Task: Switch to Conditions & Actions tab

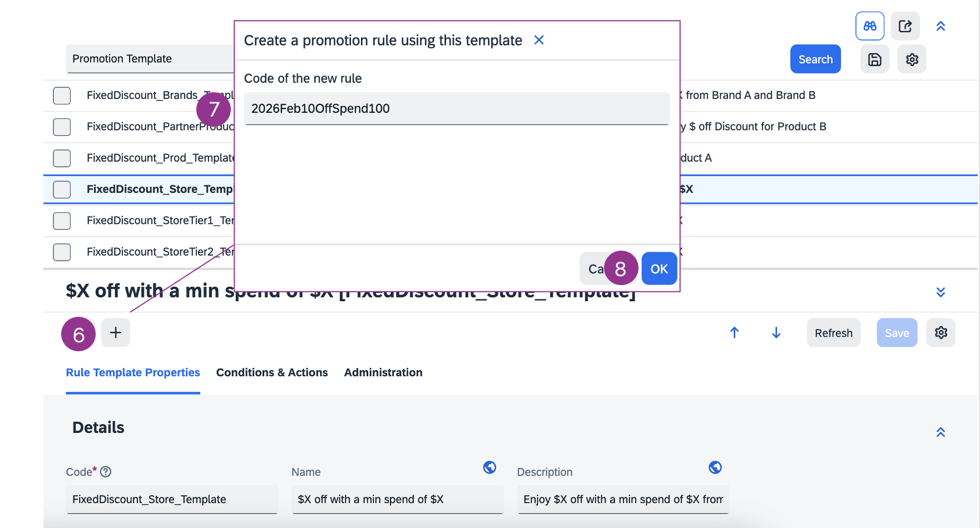Action: 272,372
